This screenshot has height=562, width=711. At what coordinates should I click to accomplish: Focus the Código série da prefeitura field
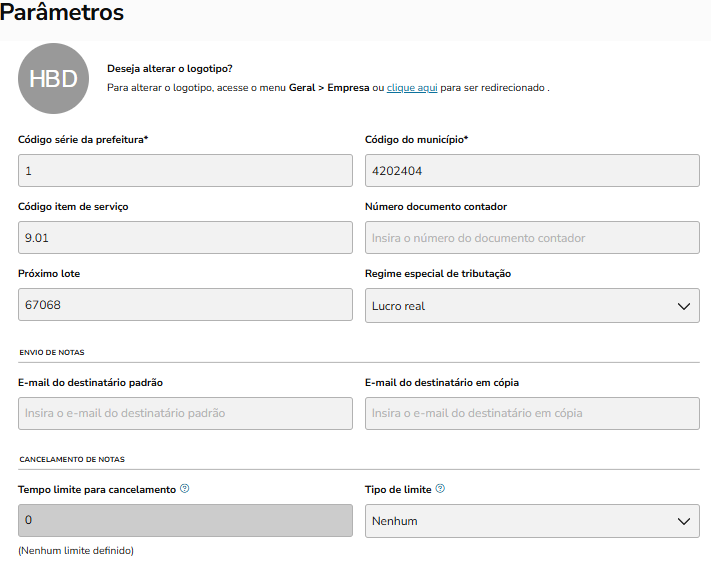pos(185,171)
